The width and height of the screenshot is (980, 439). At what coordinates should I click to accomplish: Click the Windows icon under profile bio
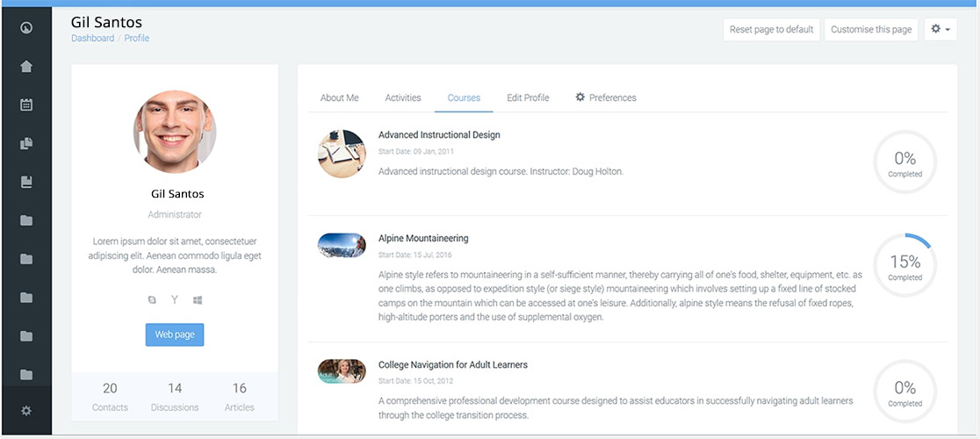tap(198, 300)
